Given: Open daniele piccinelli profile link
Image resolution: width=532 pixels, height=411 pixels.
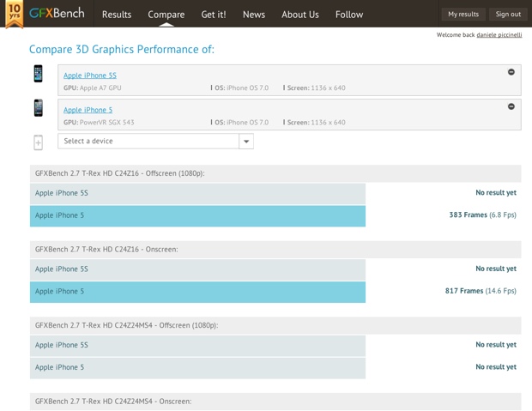Looking at the screenshot, I should (x=499, y=35).
